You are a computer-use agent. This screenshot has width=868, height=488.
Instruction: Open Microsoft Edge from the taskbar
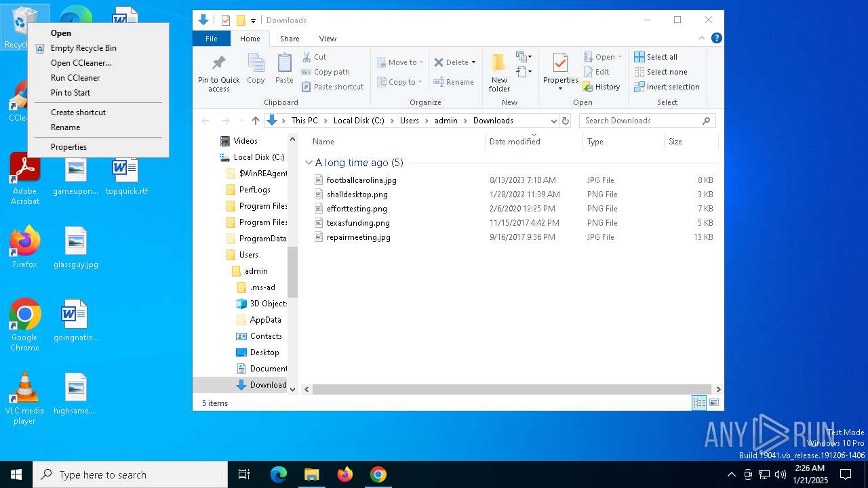(x=279, y=474)
